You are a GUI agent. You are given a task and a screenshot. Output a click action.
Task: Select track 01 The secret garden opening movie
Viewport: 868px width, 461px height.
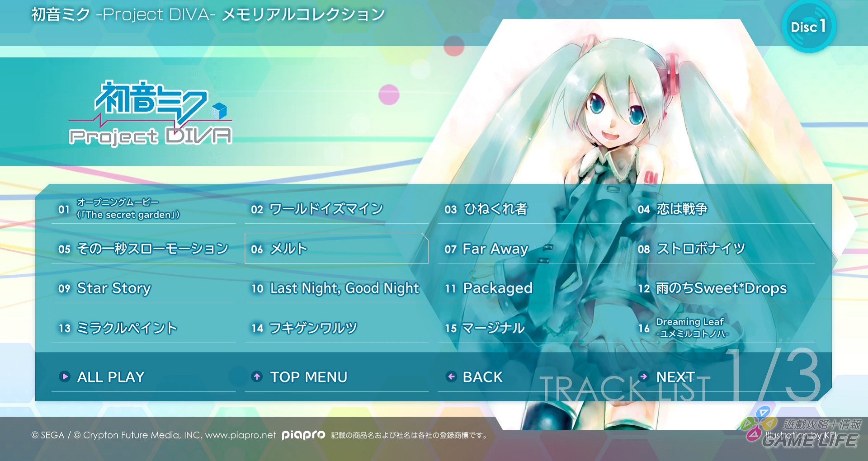[x=143, y=209]
